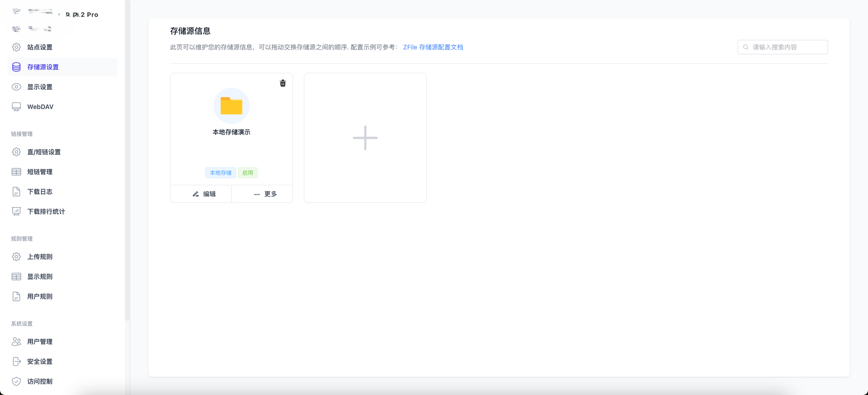Click the yellow folder icon of 本地存储演示
The height and width of the screenshot is (395, 868).
click(231, 106)
